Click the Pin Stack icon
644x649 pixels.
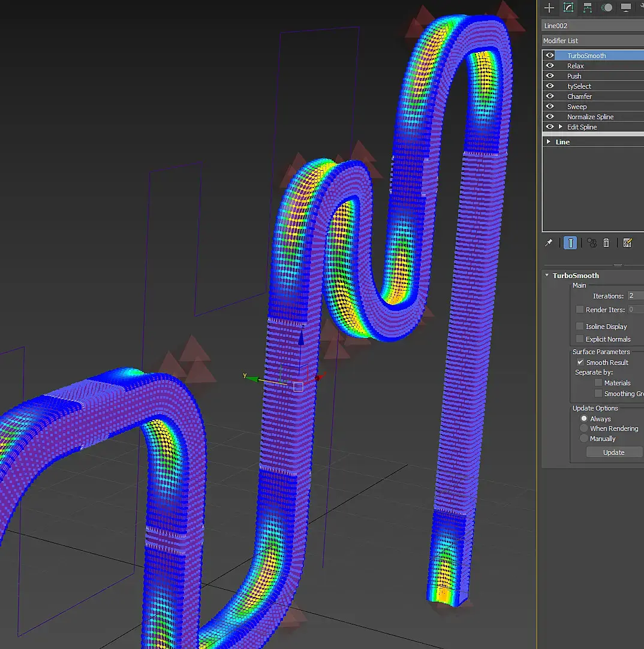coord(549,243)
